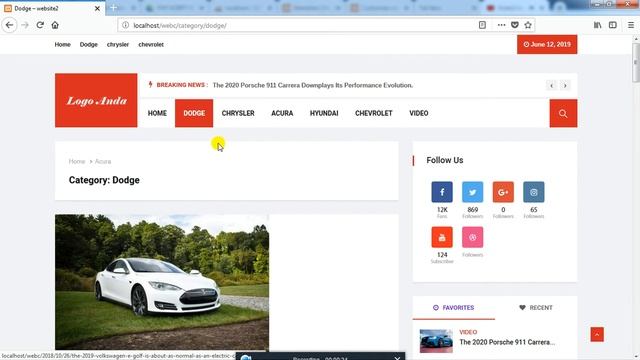Select CHRYSLER in main navigation
The height and width of the screenshot is (360, 640).
238,113
